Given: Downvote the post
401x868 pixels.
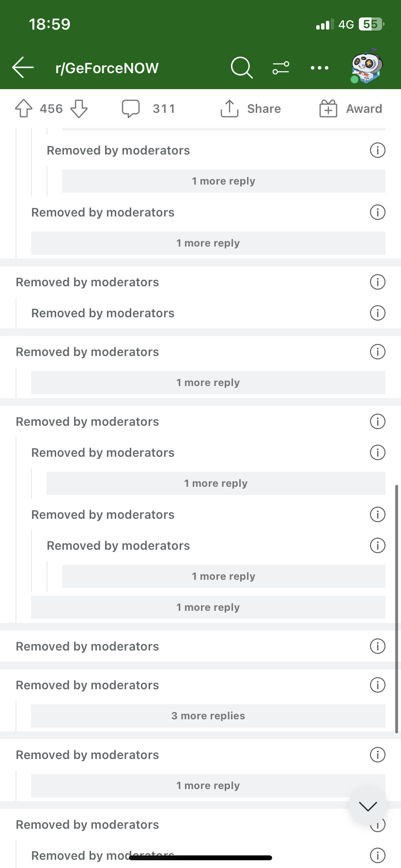Looking at the screenshot, I should pos(79,108).
